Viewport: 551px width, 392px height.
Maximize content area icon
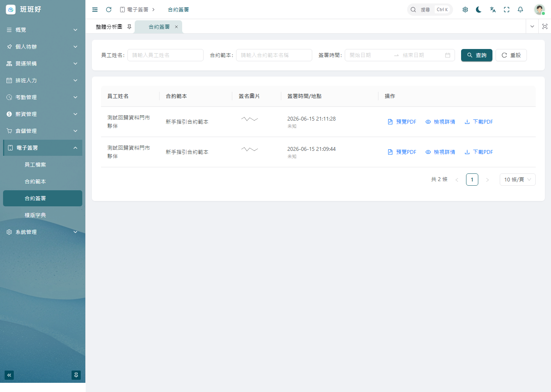click(545, 26)
